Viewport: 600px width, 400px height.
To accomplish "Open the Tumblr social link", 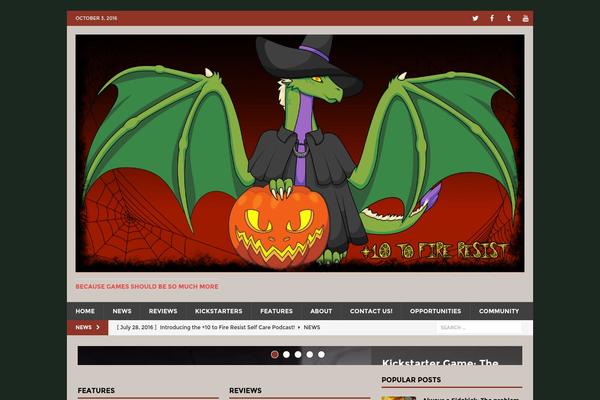I will pos(509,18).
